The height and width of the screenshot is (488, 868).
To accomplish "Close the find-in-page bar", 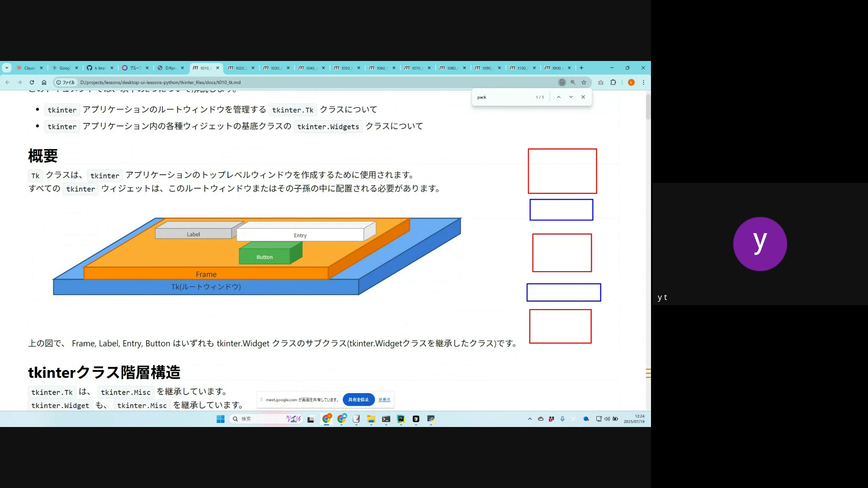I will 583,97.
